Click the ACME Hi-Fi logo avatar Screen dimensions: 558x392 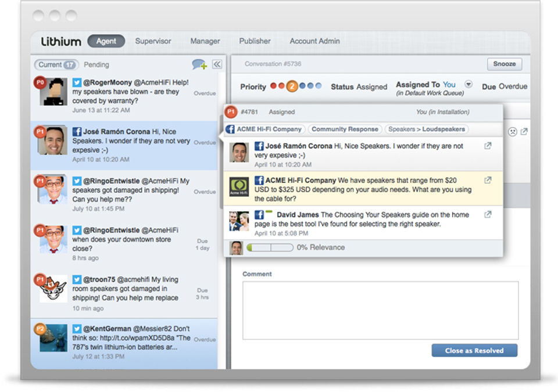239,187
